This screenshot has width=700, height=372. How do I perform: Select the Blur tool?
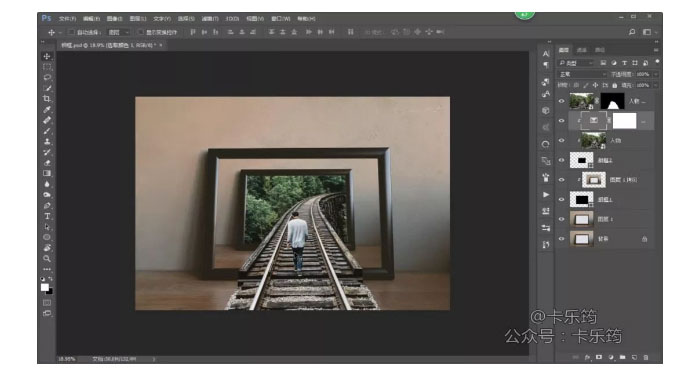(x=47, y=184)
